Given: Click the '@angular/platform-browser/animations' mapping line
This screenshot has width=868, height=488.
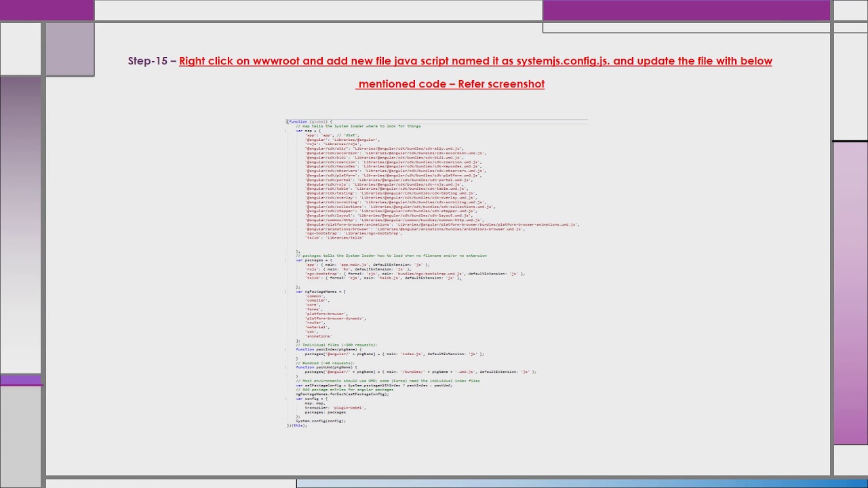Looking at the screenshot, I should [442, 224].
